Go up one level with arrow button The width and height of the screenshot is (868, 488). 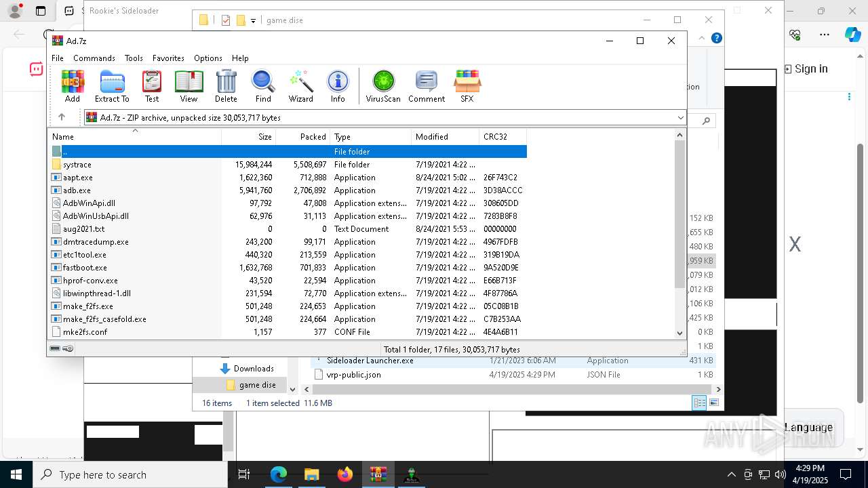click(x=62, y=117)
